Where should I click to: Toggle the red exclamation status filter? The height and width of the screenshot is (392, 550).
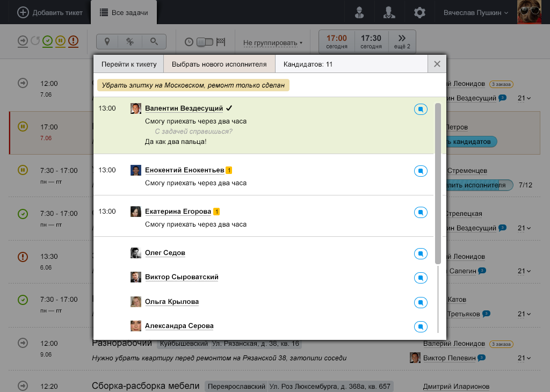(73, 41)
